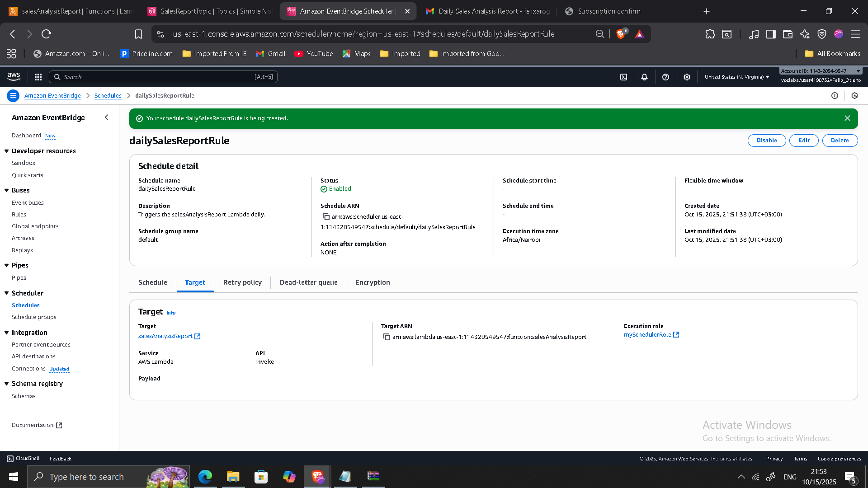
Task: Click the orange hamburger menu icon
Action: tap(13, 95)
